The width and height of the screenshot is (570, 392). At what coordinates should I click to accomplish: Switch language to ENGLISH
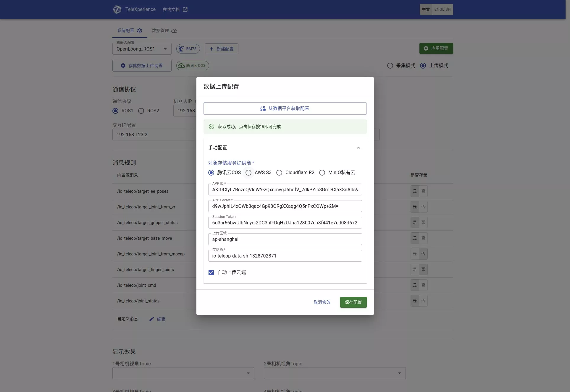tap(443, 9)
